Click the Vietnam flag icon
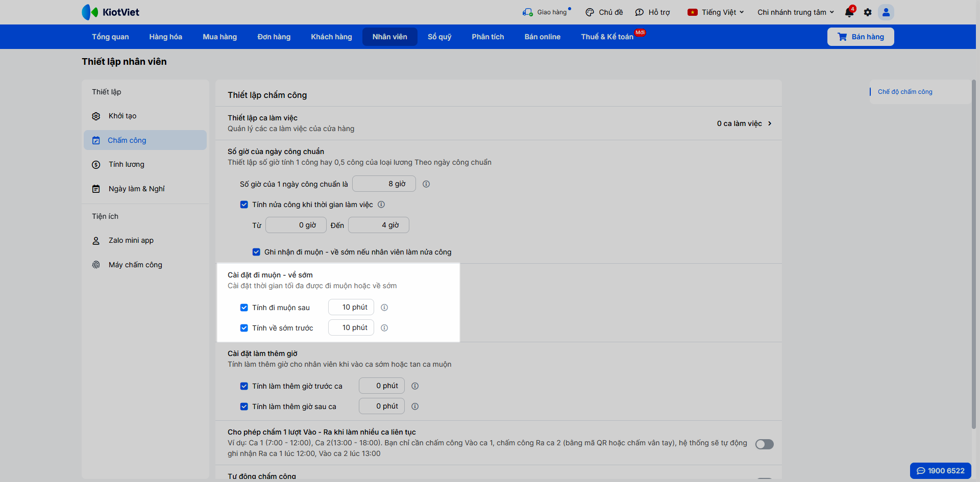The width and height of the screenshot is (980, 482). (x=692, y=12)
